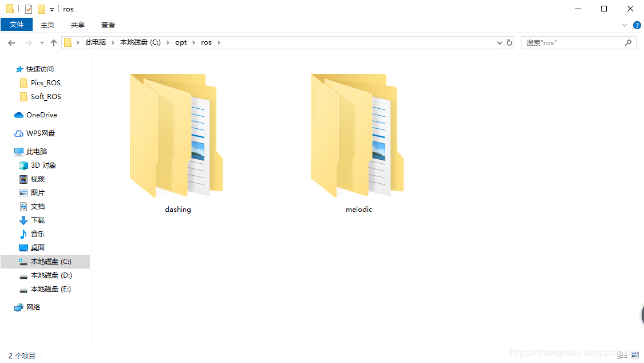
Task: Open the 文件 menu
Action: 17,25
